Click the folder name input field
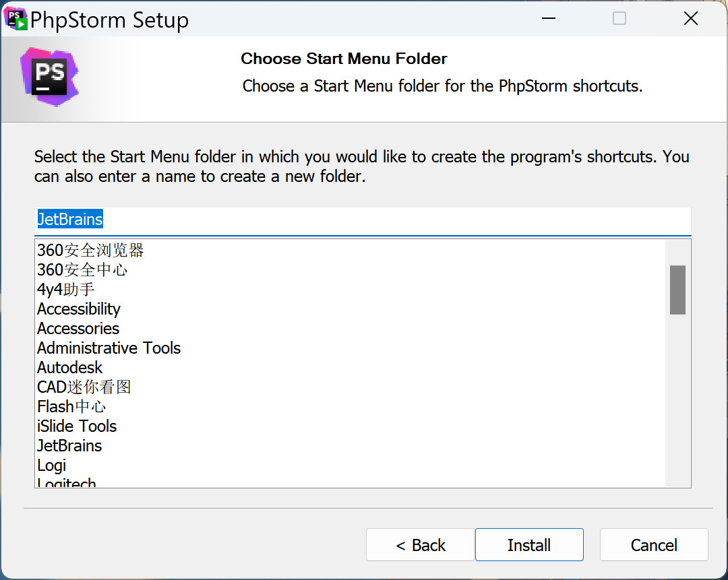The image size is (728, 580). pyautogui.click(x=363, y=220)
